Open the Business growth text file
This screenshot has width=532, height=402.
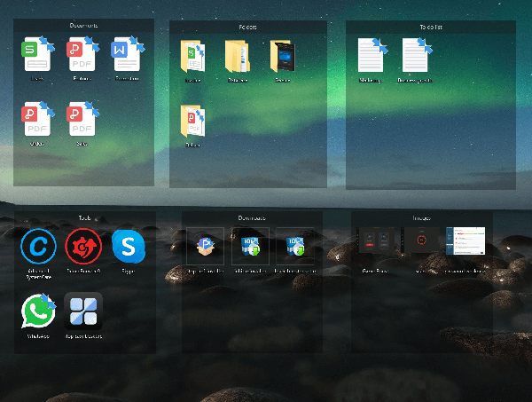(415, 55)
